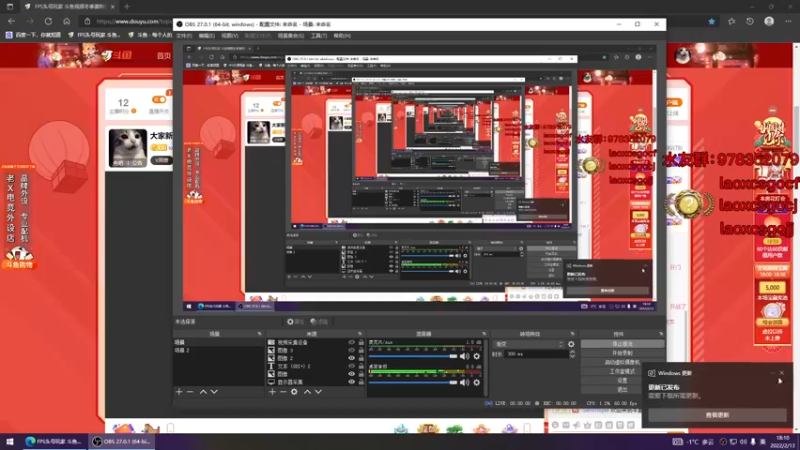The image size is (800, 450).
Task: Click the 开始录制 button in Controls dock
Action: click(x=622, y=353)
